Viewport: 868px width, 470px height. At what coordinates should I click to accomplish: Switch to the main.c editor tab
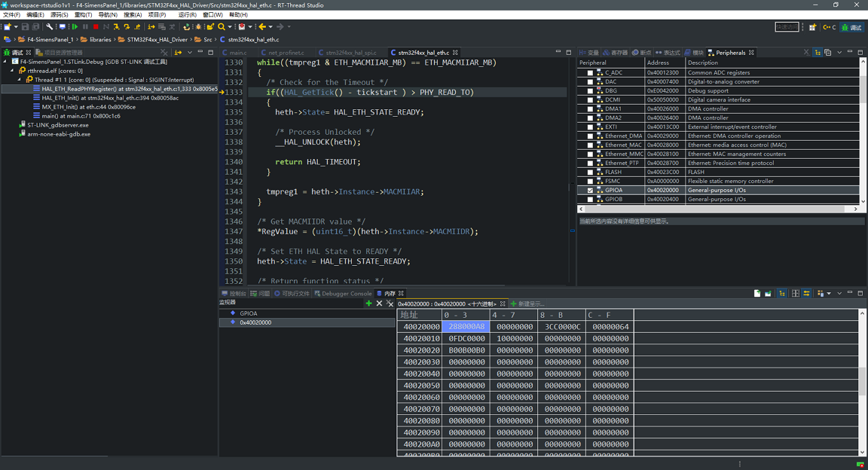(235, 53)
